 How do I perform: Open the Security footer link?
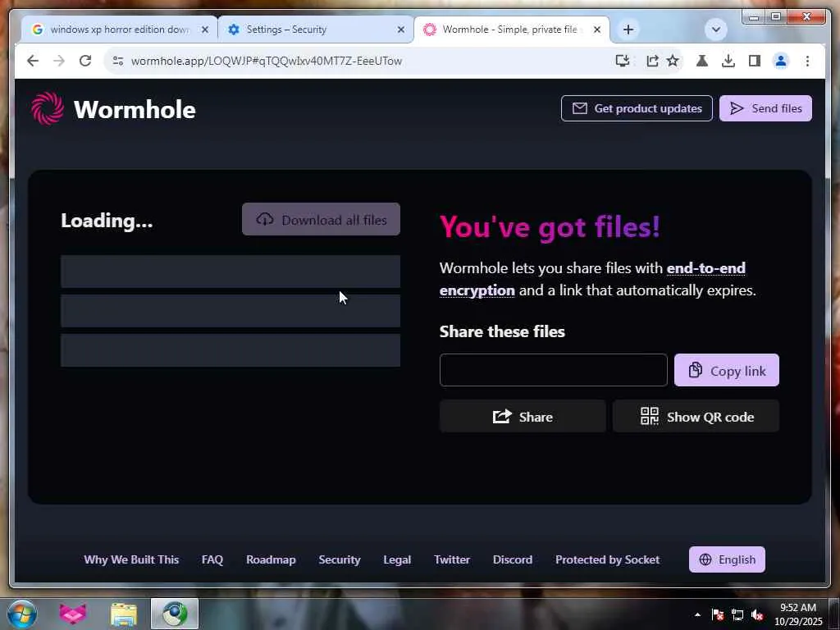coord(339,559)
